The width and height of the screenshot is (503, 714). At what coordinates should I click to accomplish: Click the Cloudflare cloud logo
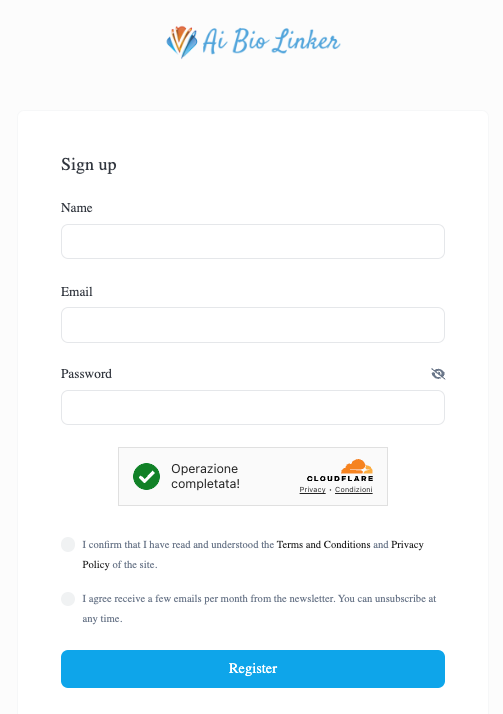[357, 466]
